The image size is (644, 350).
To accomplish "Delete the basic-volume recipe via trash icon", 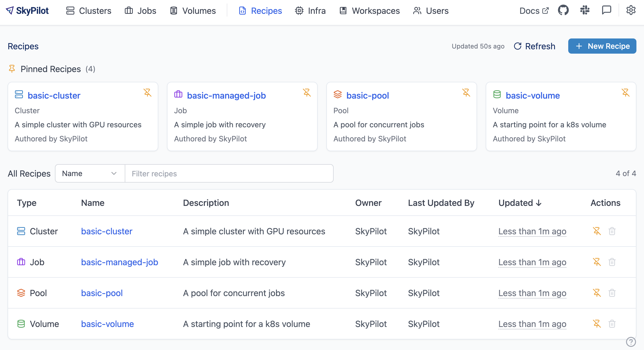I will (x=612, y=324).
